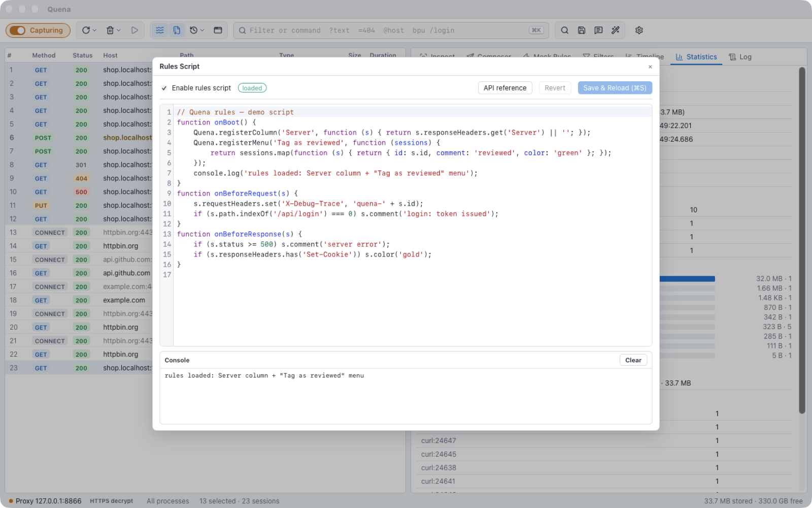812x508 pixels.
Task: Select api.github.com GET session row 16
Action: coord(79,273)
